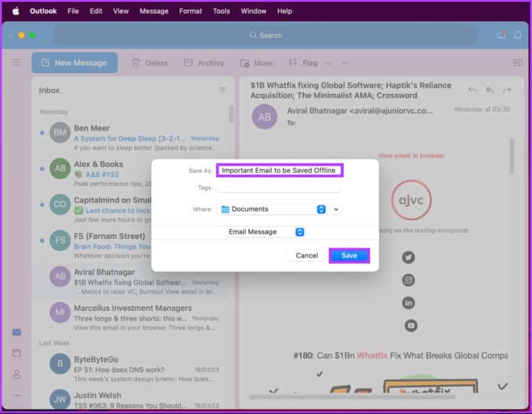
Task: Click the ajvc logo
Action: point(411,200)
